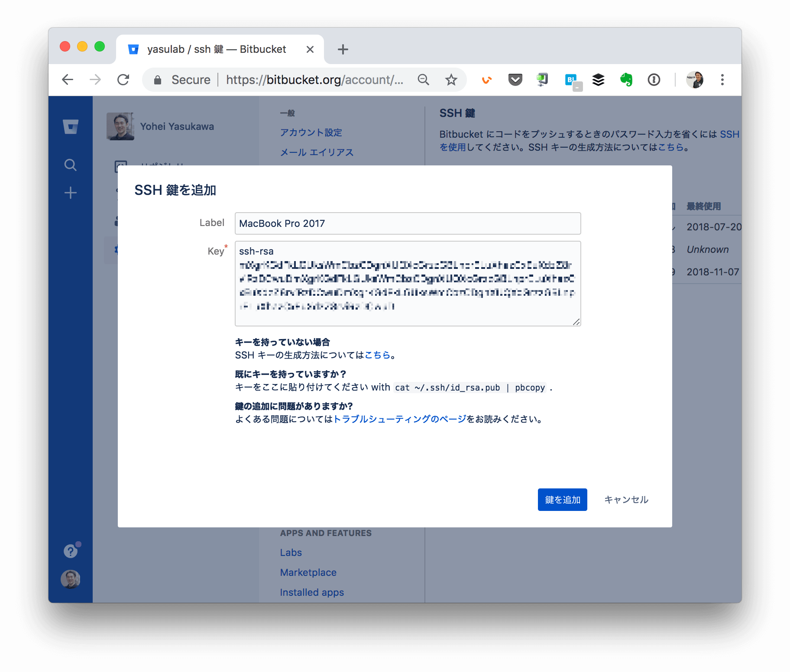Click the こちら link in background page description

tap(671, 147)
